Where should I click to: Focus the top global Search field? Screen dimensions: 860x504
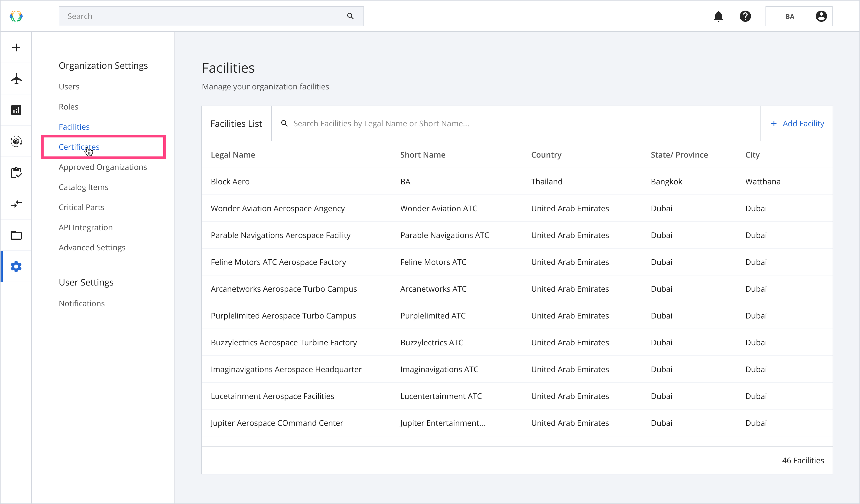coord(211,16)
